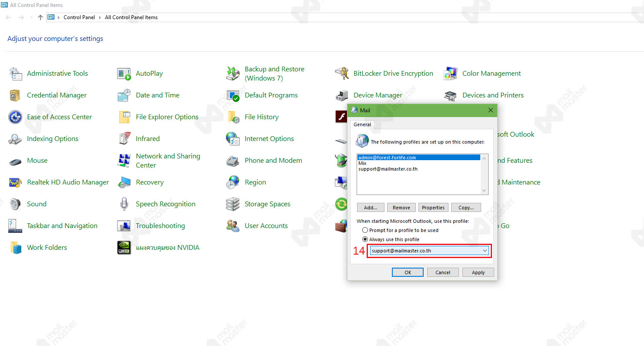The height and width of the screenshot is (346, 644).
Task: Click the Copy... button
Action: click(466, 208)
